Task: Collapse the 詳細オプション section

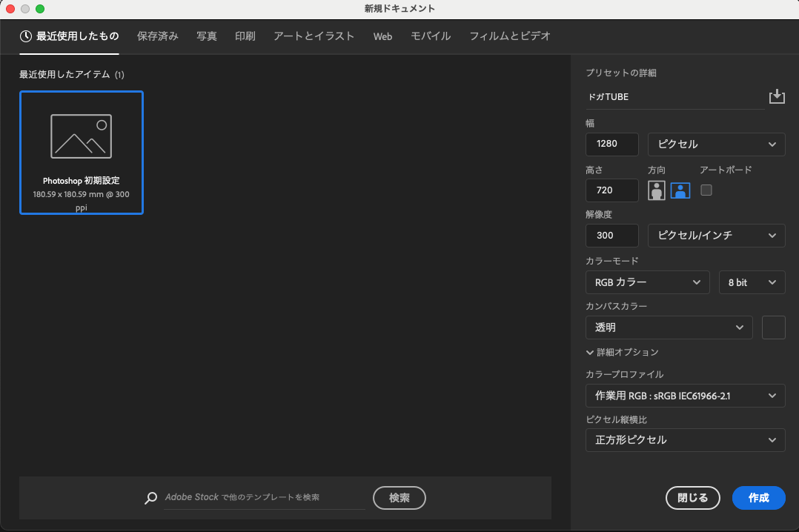Action: 622,352
